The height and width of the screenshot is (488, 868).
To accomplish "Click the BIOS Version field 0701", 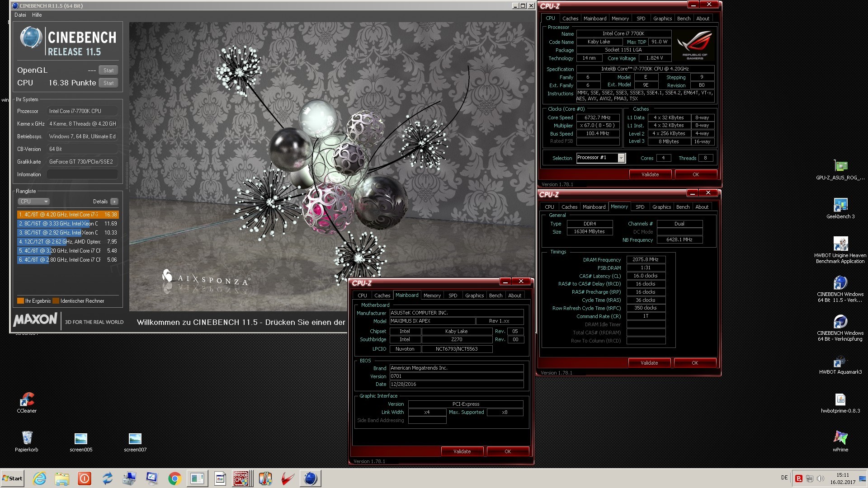I will click(x=457, y=376).
